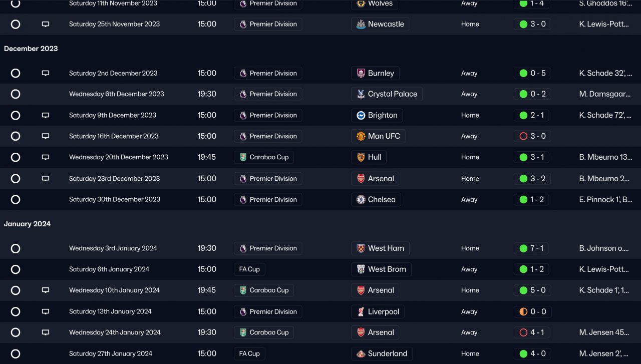Click the Burnley club crest icon
Image resolution: width=641 pixels, height=364 pixels.
point(361,73)
